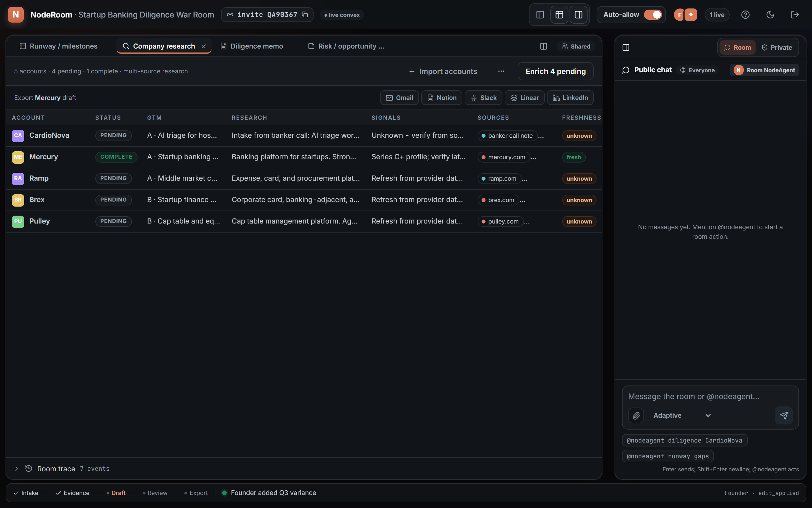Export Mercury draft to Linear
Viewport: 812px width, 508px height.
pos(524,98)
